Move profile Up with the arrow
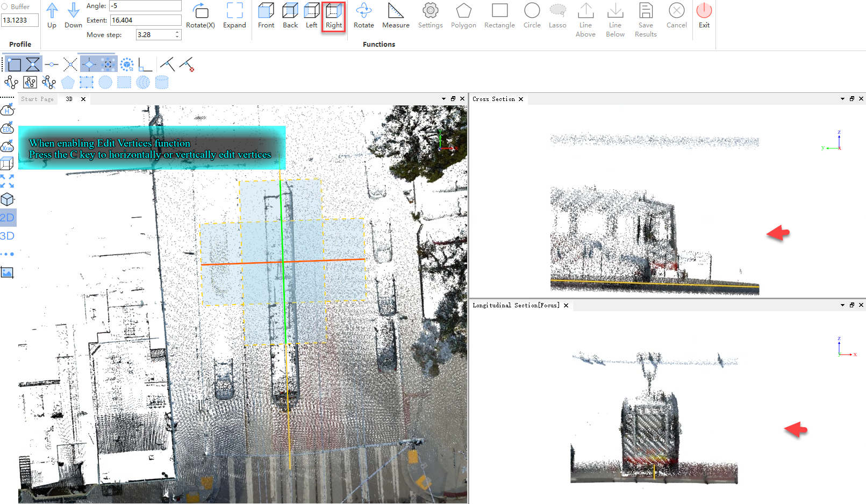The width and height of the screenshot is (866, 504). tap(52, 15)
